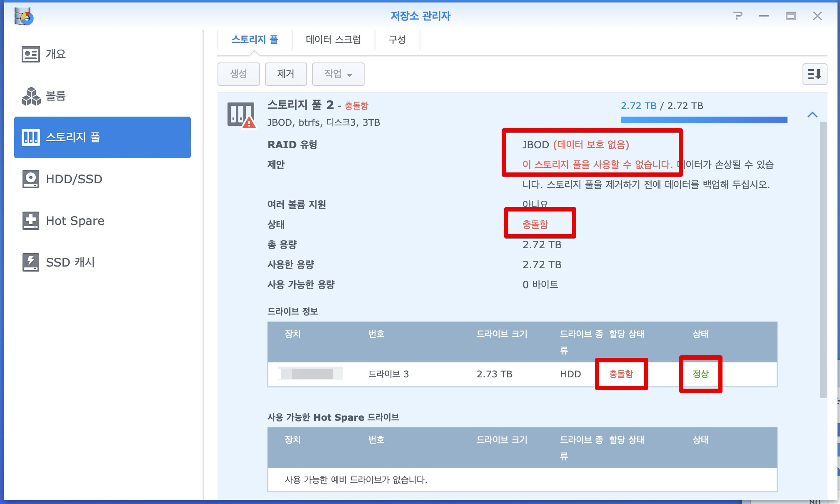The height and width of the screenshot is (504, 840).
Task: Click the 개요 overview sidebar icon
Action: click(30, 54)
